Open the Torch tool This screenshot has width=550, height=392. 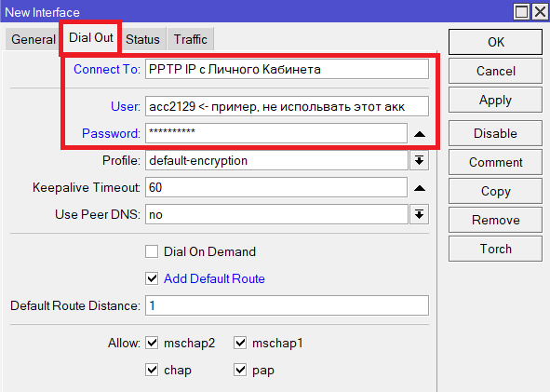pos(495,249)
